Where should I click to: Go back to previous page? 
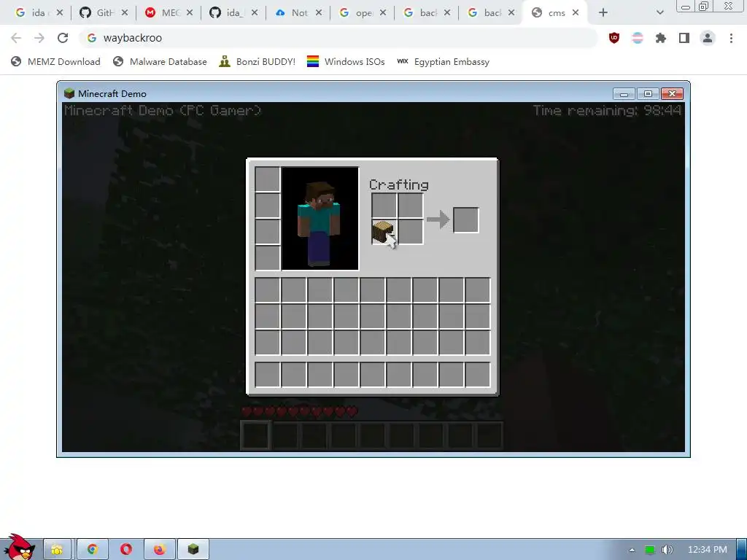coord(16,38)
